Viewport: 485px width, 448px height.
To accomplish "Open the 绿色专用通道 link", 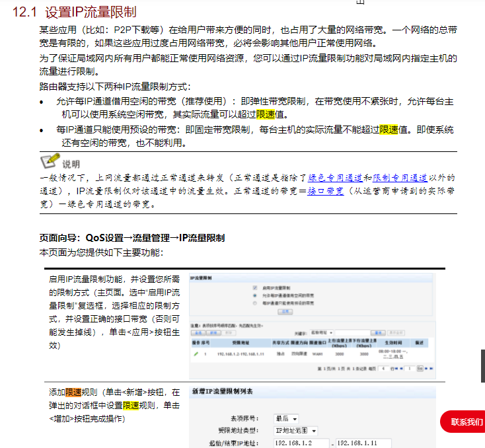I will coord(335,178).
